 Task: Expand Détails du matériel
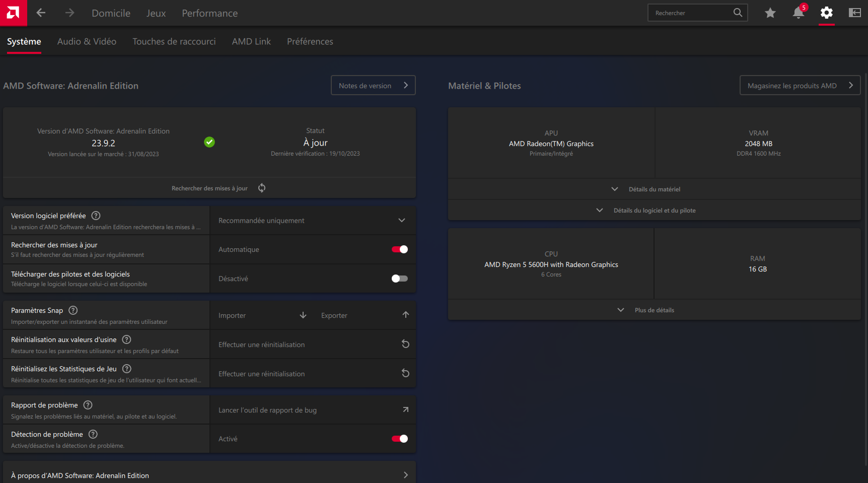tap(654, 189)
